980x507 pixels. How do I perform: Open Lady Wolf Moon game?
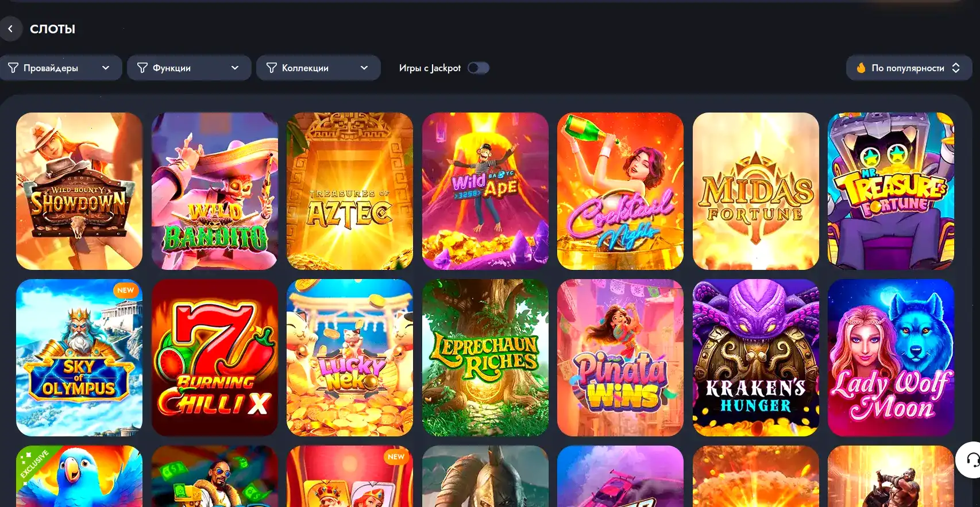(x=891, y=358)
